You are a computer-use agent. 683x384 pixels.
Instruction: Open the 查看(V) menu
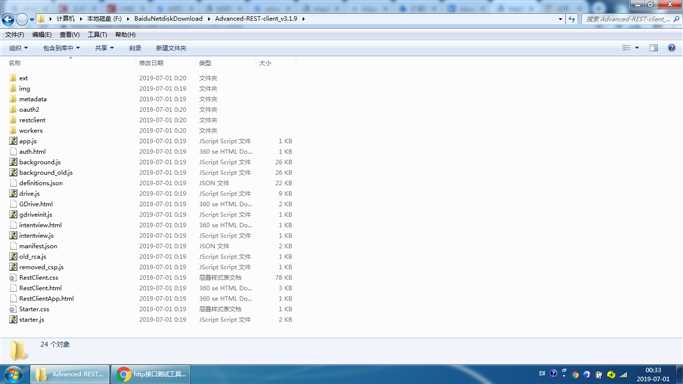click(70, 34)
